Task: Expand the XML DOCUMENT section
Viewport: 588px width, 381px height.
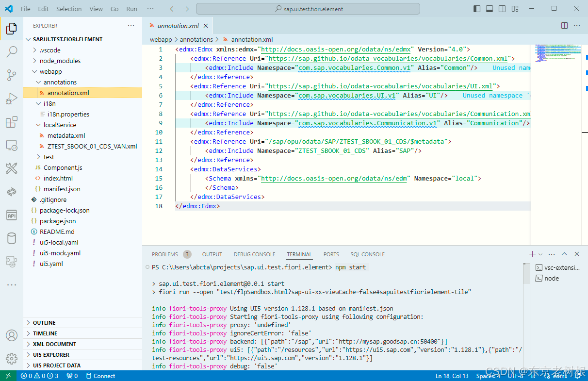Action: pyautogui.click(x=82, y=344)
